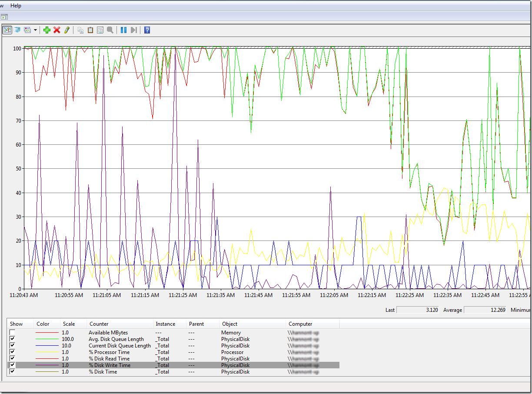Screen dimensions: 532x394
Task: Freeze the display with the pause icon
Action: tap(123, 30)
